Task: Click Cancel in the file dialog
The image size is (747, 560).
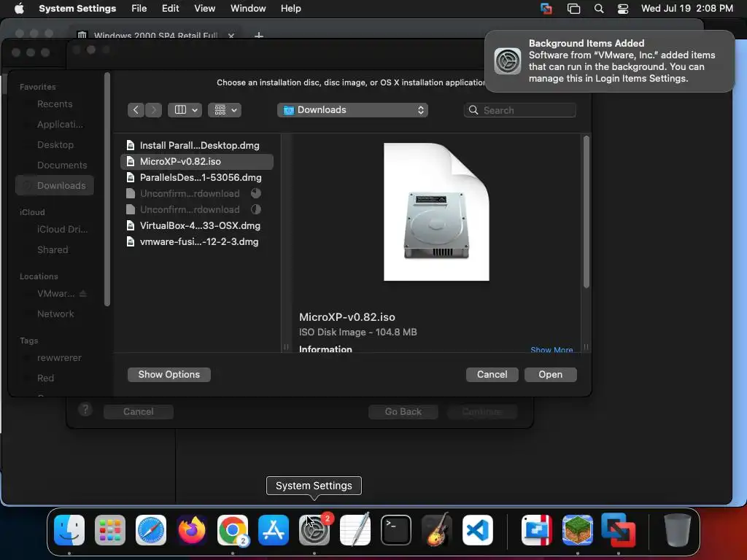Action: [x=492, y=374]
